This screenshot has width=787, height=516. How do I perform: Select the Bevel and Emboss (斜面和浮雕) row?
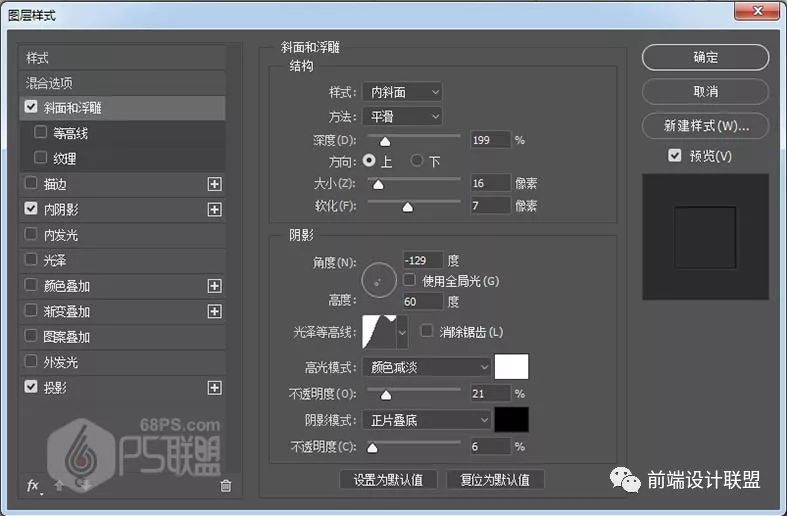click(x=122, y=107)
